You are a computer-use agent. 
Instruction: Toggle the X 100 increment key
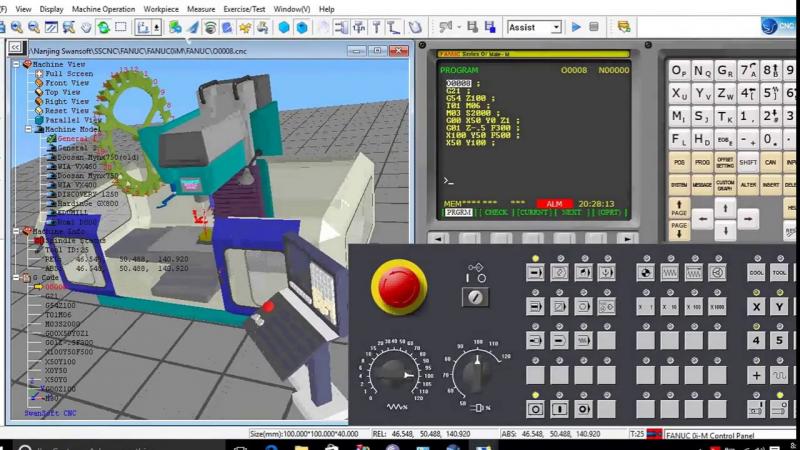pos(693,307)
